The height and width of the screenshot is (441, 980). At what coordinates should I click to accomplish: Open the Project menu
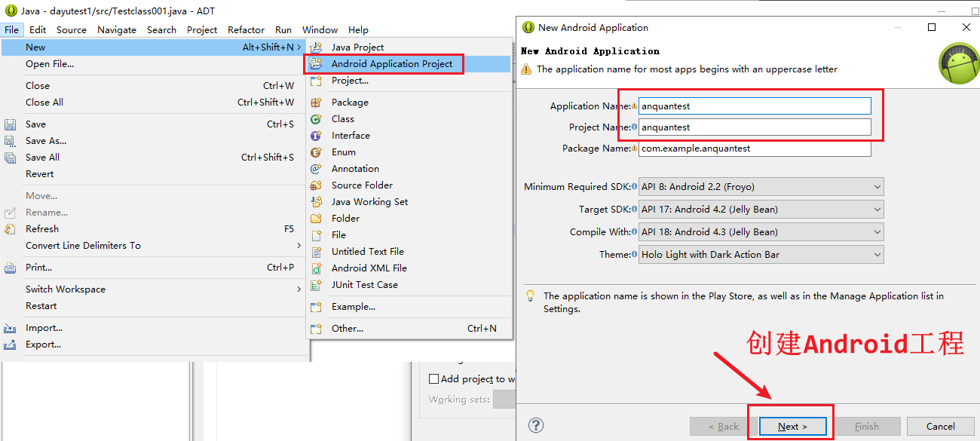(202, 30)
